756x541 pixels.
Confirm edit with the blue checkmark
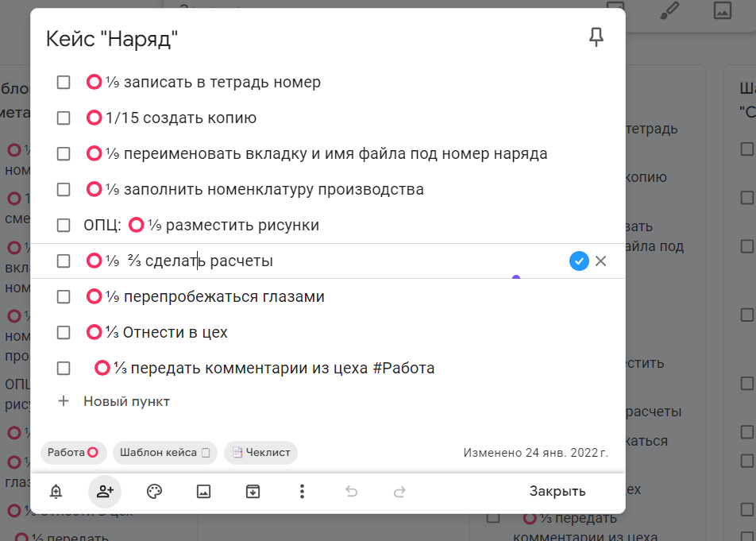pos(579,261)
